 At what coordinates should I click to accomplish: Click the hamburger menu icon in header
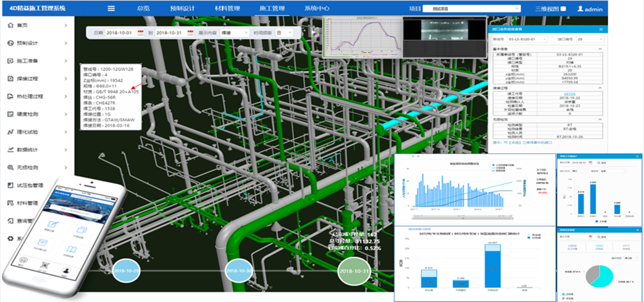coord(111,9)
